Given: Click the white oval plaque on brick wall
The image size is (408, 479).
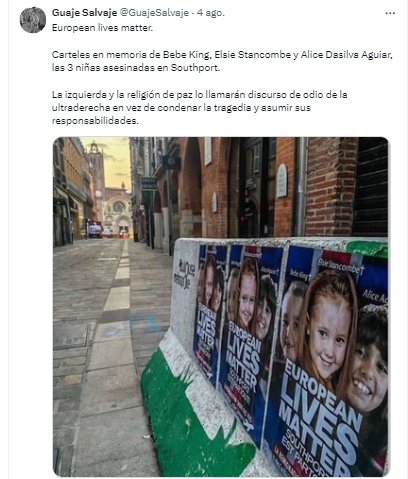Looking at the screenshot, I should 282,180.
